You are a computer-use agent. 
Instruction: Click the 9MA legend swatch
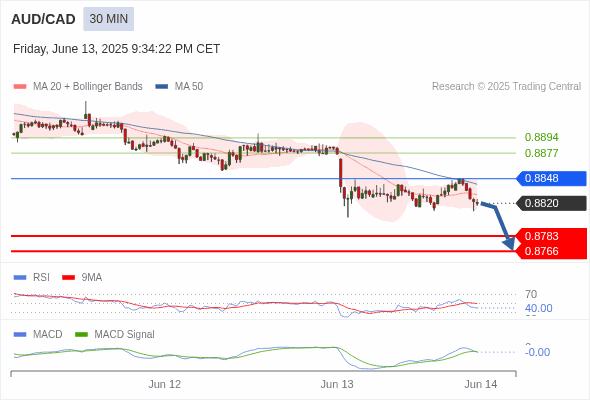(68, 278)
